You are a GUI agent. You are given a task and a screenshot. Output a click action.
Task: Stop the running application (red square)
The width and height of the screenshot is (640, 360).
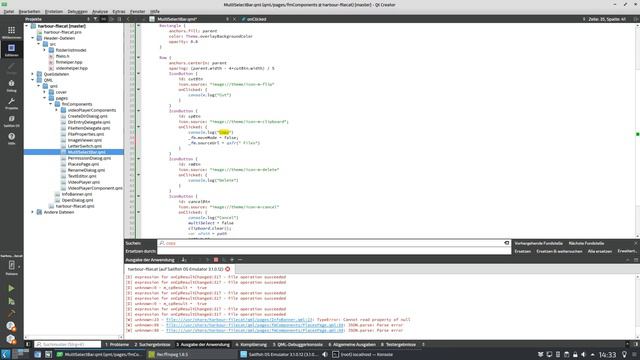tap(216, 260)
